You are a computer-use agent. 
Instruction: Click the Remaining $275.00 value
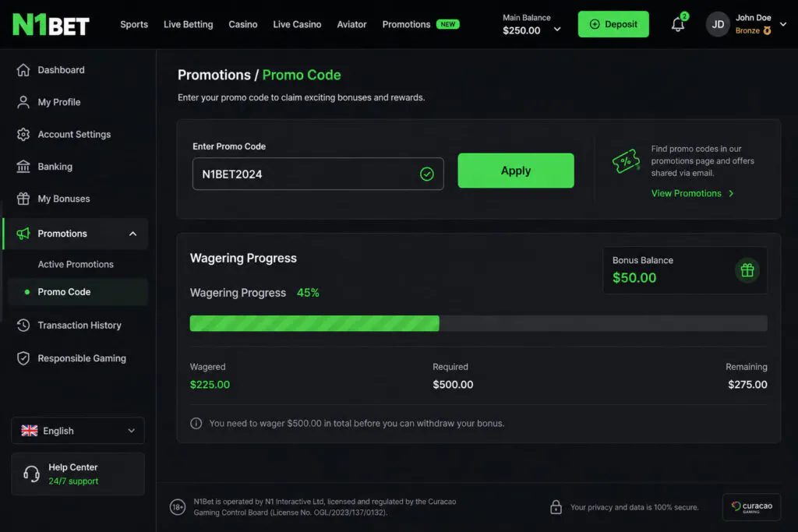747,385
